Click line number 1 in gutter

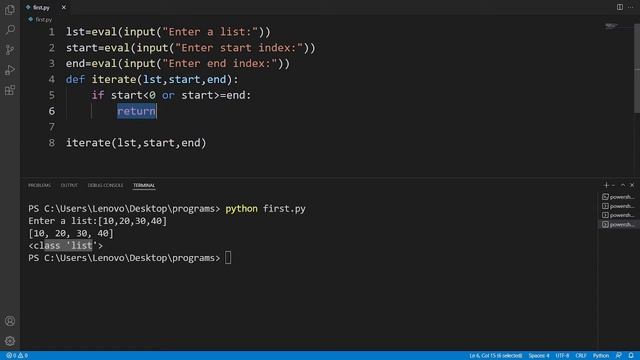click(x=51, y=32)
